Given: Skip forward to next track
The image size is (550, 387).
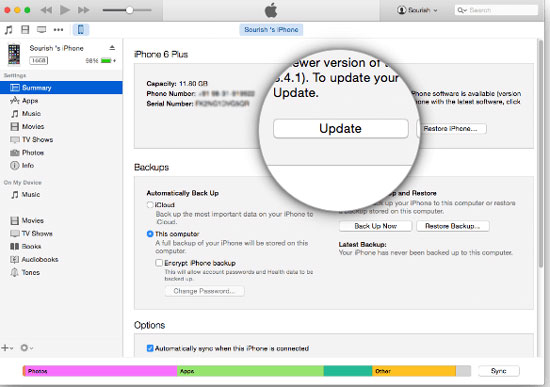Looking at the screenshot, I should (x=83, y=10).
